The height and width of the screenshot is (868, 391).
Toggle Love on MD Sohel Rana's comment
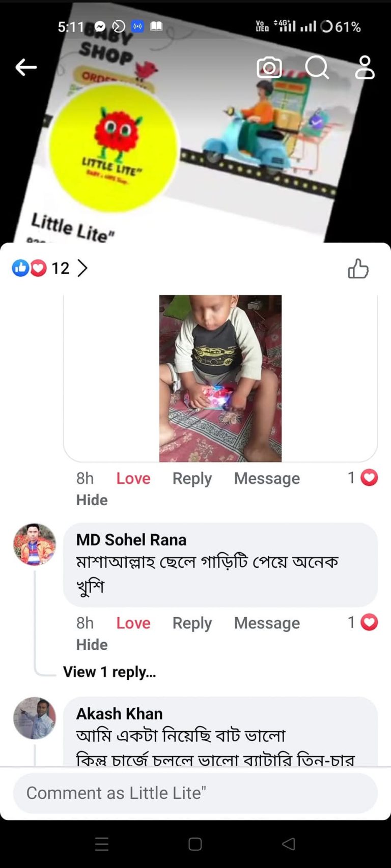pos(133,623)
